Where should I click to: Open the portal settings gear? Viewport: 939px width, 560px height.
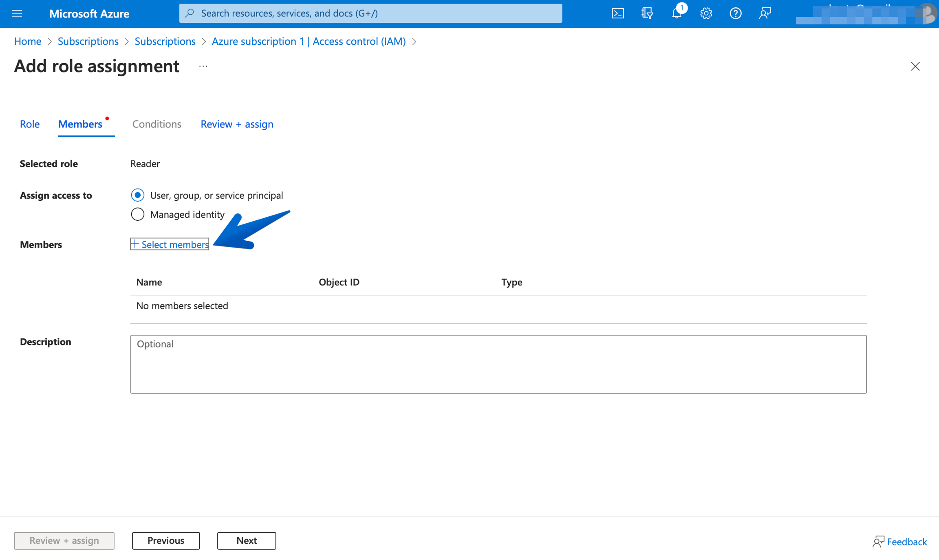coord(706,13)
